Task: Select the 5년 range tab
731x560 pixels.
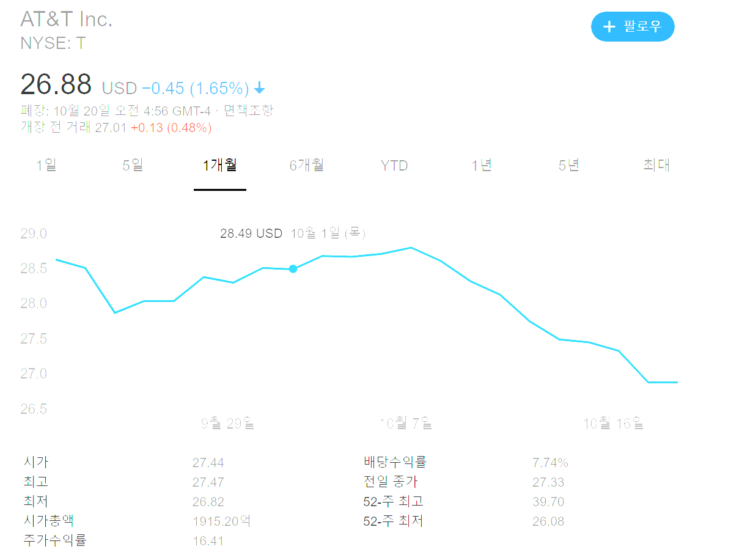Action: coord(568,165)
